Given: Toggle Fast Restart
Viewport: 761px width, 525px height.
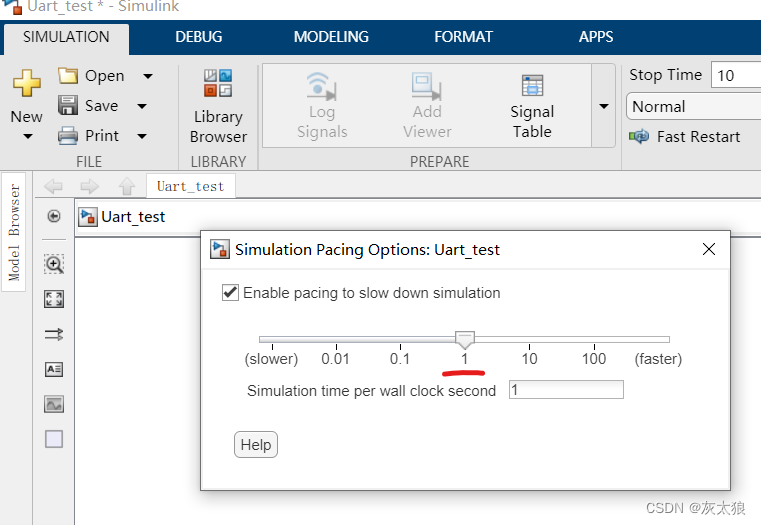Looking at the screenshot, I should point(685,137).
